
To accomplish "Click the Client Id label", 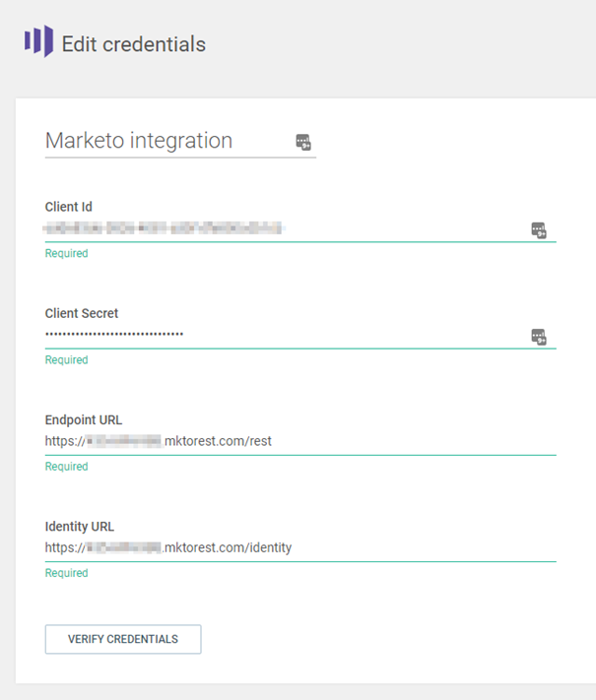I will point(69,207).
